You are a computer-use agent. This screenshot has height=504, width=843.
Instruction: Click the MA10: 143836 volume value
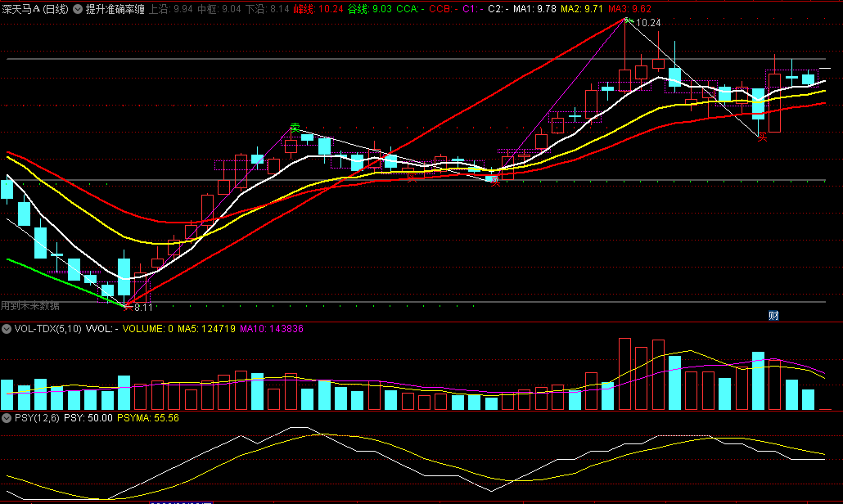coord(272,329)
